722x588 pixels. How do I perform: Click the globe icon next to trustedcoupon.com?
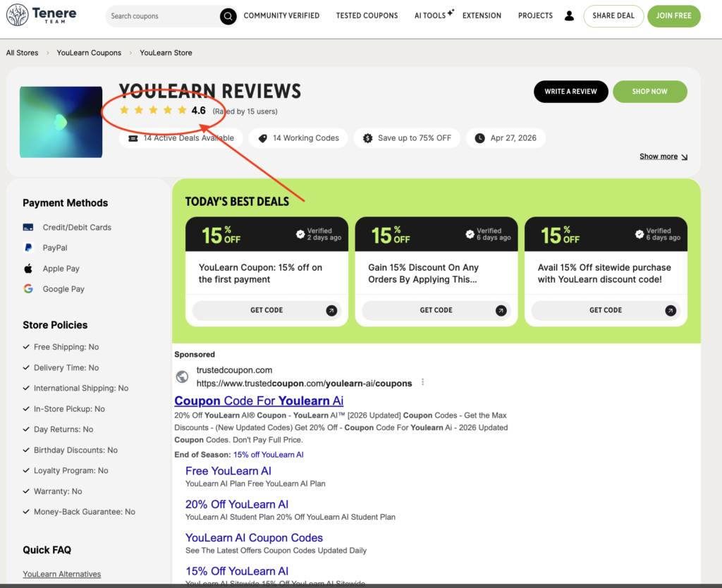pyautogui.click(x=183, y=376)
